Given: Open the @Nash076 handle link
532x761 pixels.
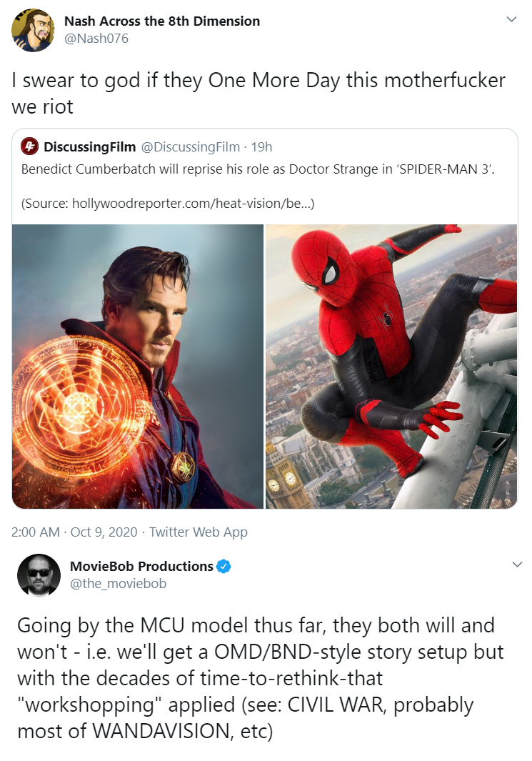Looking at the screenshot, I should [96, 39].
